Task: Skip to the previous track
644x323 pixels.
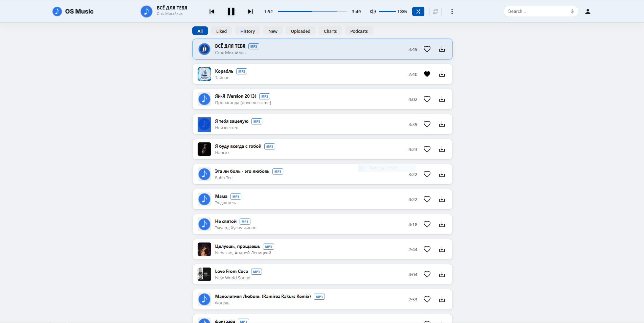Action: pyautogui.click(x=212, y=11)
